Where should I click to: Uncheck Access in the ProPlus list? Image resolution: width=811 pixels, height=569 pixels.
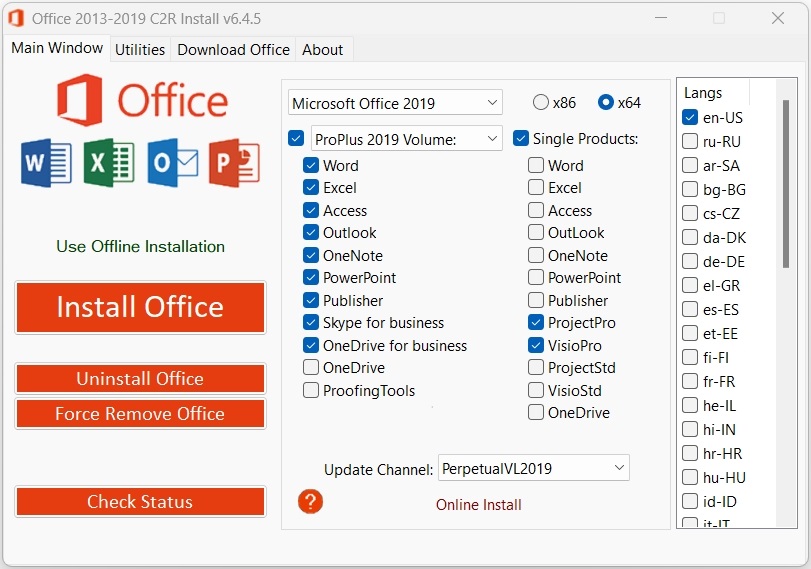310,211
